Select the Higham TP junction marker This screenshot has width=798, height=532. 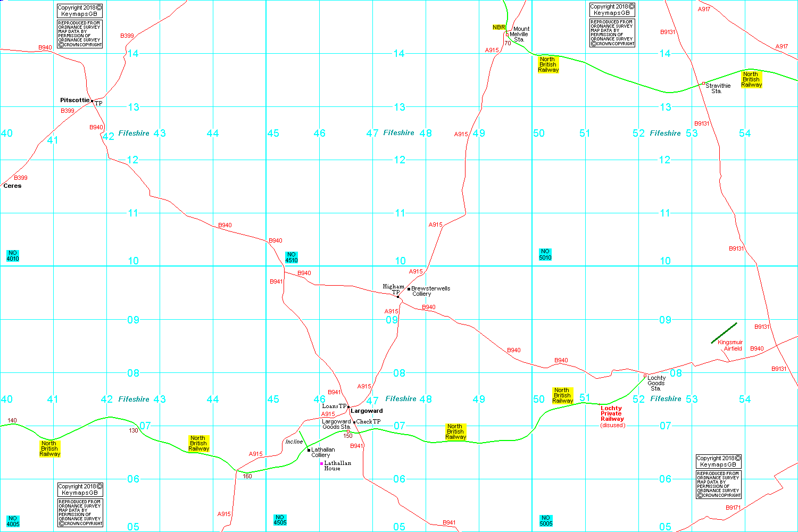[x=398, y=297]
